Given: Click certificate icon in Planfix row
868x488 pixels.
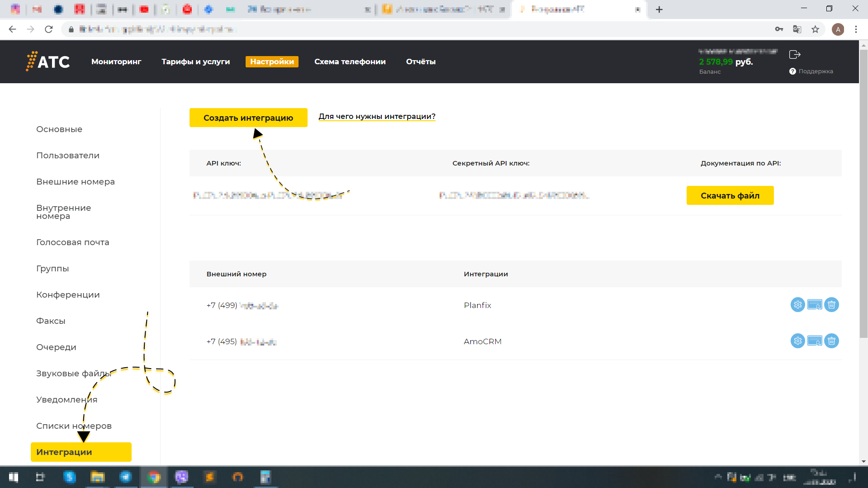Looking at the screenshot, I should pyautogui.click(x=814, y=305).
